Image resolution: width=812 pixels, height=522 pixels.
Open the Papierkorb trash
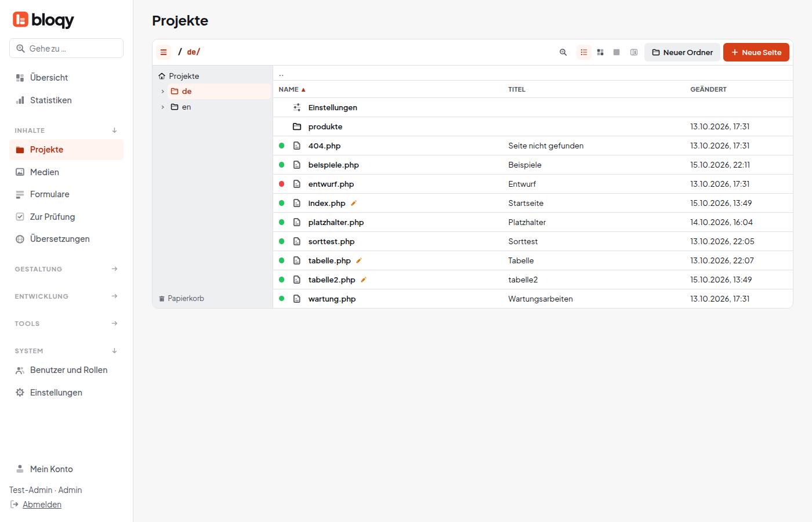click(182, 299)
